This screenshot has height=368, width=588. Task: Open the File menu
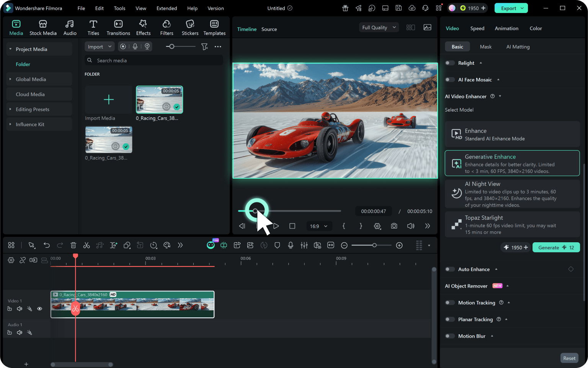pos(81,8)
